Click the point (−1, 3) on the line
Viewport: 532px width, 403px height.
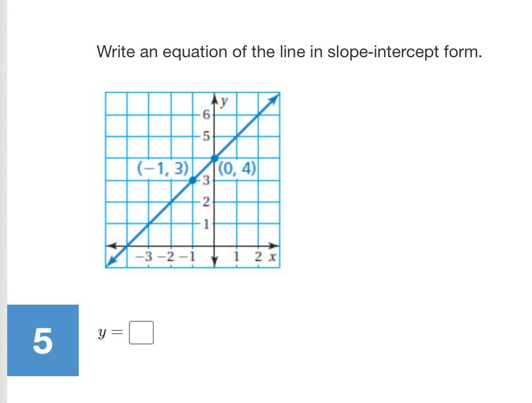pyautogui.click(x=193, y=180)
